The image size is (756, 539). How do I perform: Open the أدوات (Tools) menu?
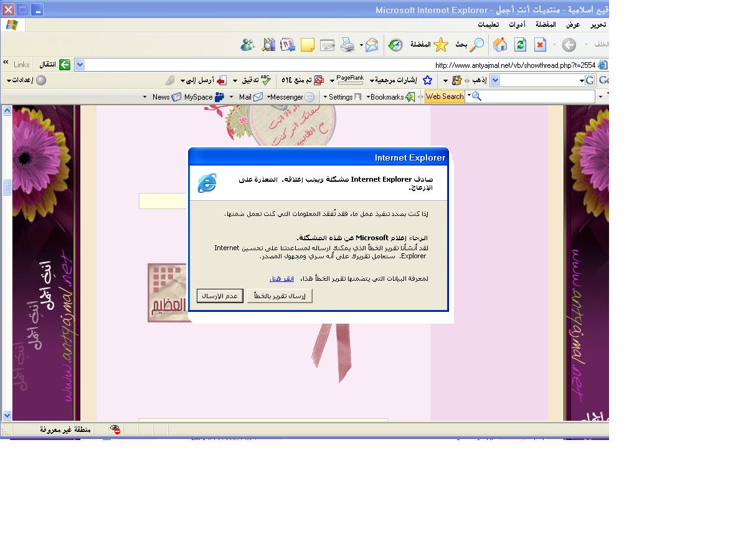pos(516,25)
